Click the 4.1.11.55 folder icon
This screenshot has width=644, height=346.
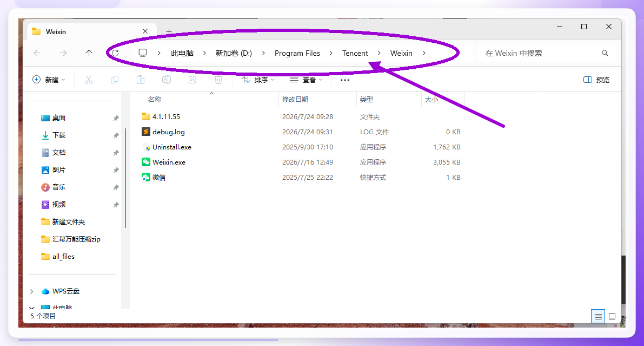coord(146,116)
